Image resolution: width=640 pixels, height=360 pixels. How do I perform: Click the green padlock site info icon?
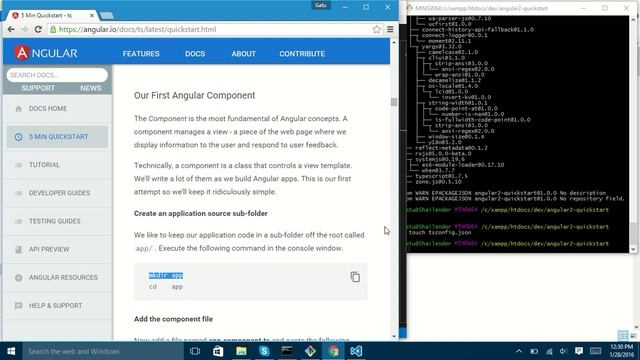click(53, 29)
